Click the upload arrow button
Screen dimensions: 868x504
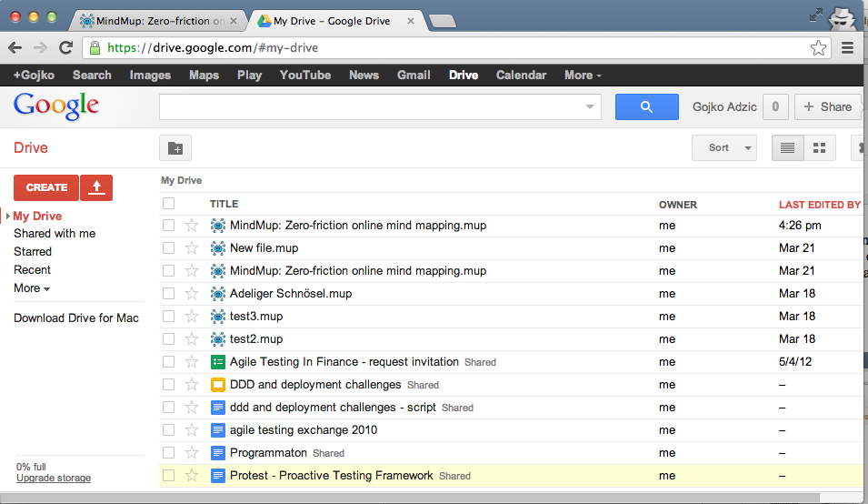pyautogui.click(x=96, y=187)
